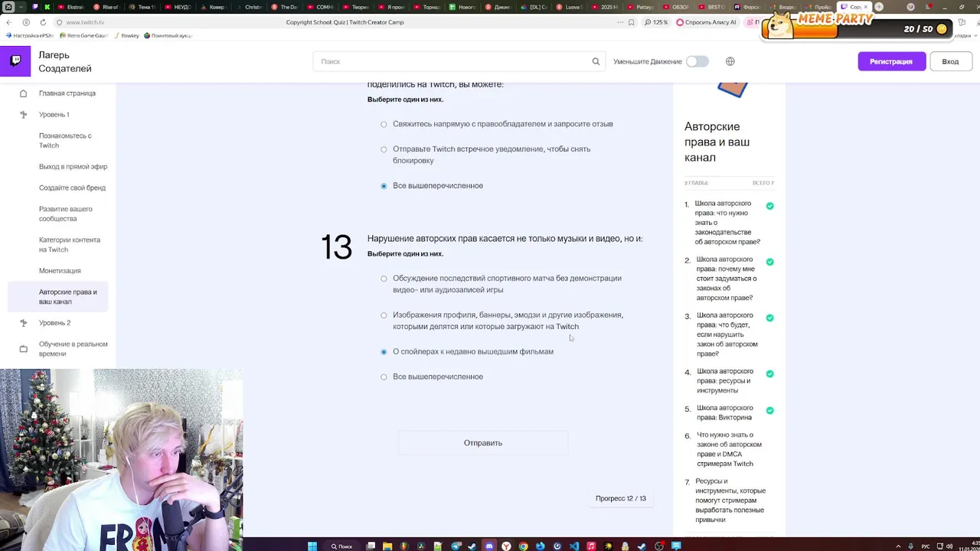Toggle the Уменьшите Движение switch
Screen dimensions: 980x551
[697, 61]
